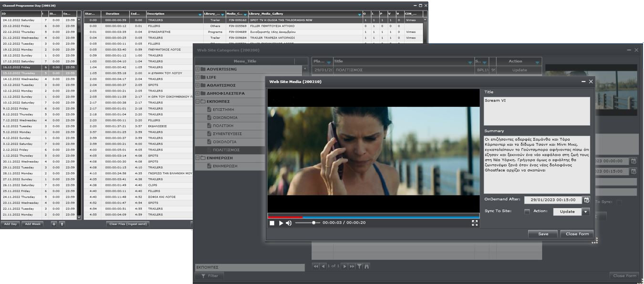Open the Action dropdown showing Update
Image resolution: width=644 pixels, height=284 pixels.
click(586, 212)
